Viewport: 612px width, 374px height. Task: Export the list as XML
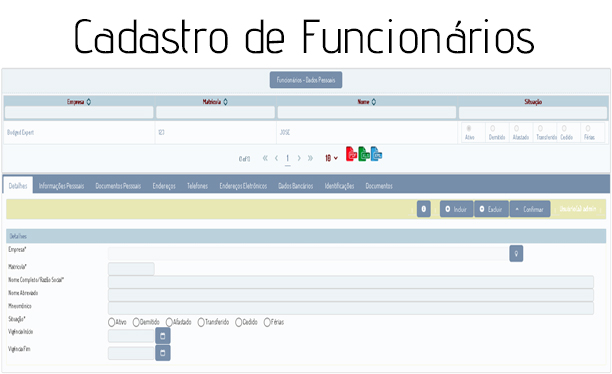pyautogui.click(x=376, y=154)
